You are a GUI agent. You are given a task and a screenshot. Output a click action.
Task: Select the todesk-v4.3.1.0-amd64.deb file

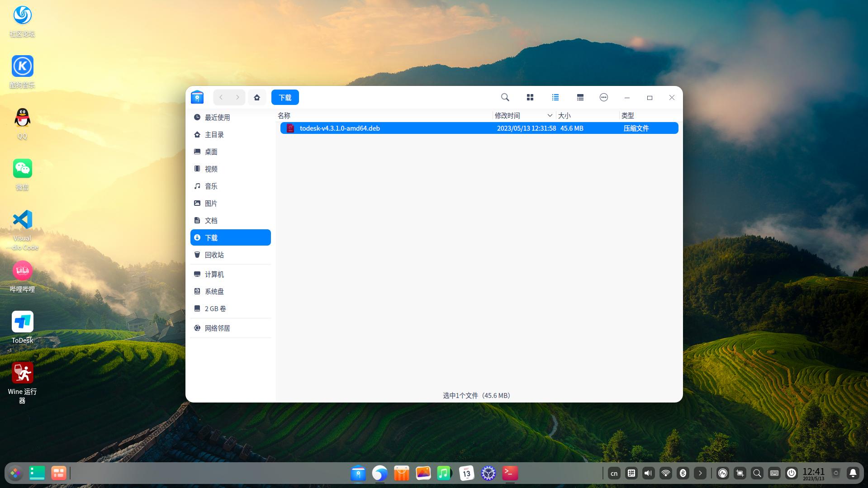[340, 128]
